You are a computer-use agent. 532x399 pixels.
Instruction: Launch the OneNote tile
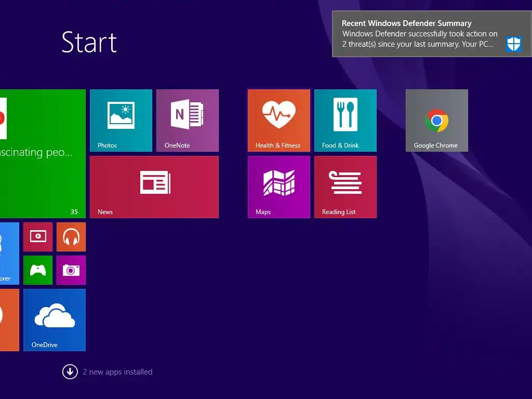(187, 121)
